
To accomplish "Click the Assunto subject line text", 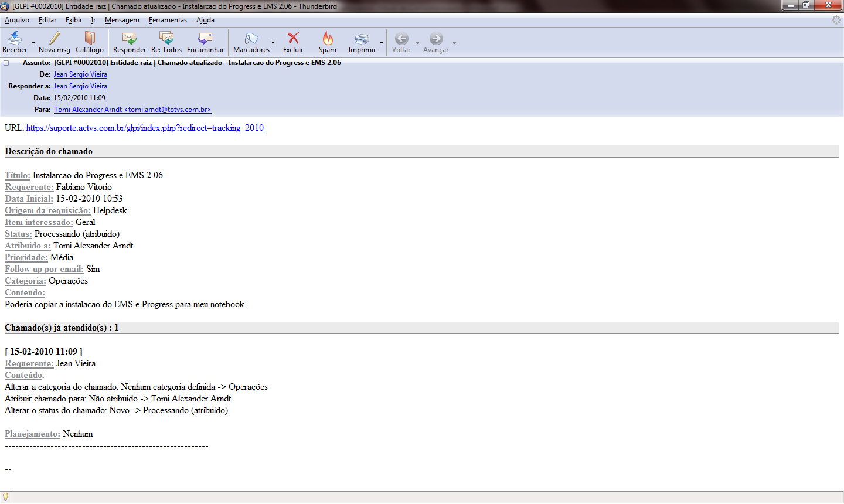I will [198, 63].
